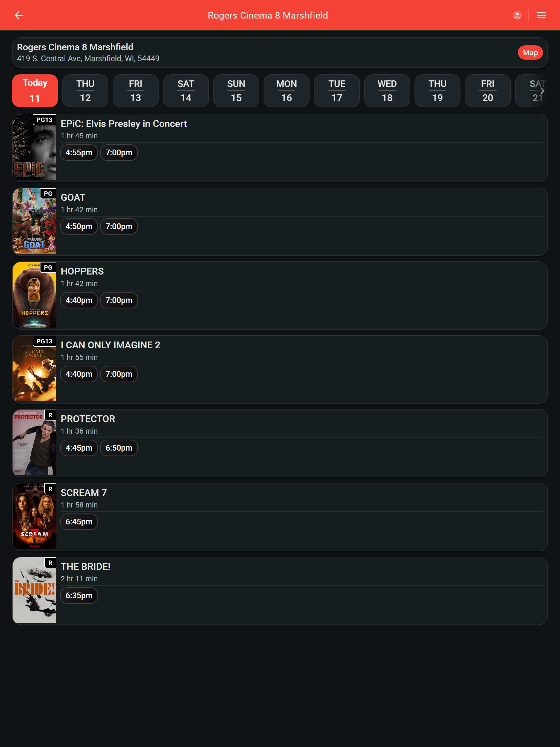Viewport: 560px width, 747px height.
Task: Open the theater Map
Action: pyautogui.click(x=530, y=53)
